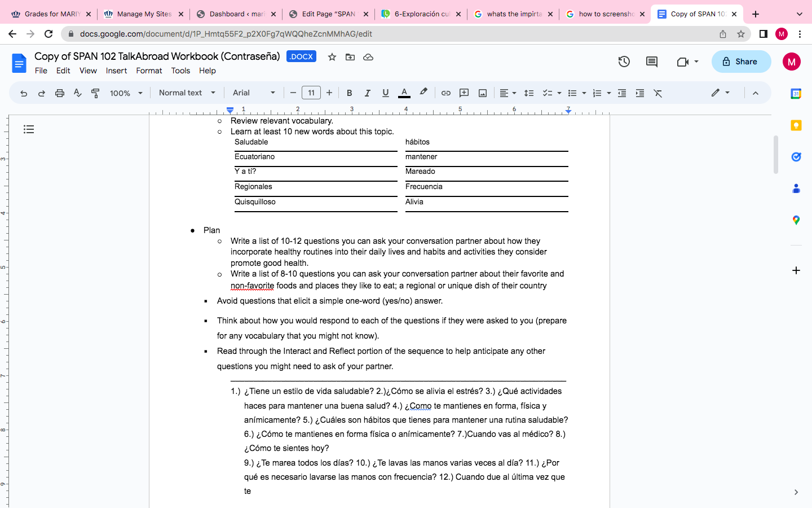Switch to the Grades for MARI browser tab
The width and height of the screenshot is (812, 508).
click(x=51, y=14)
